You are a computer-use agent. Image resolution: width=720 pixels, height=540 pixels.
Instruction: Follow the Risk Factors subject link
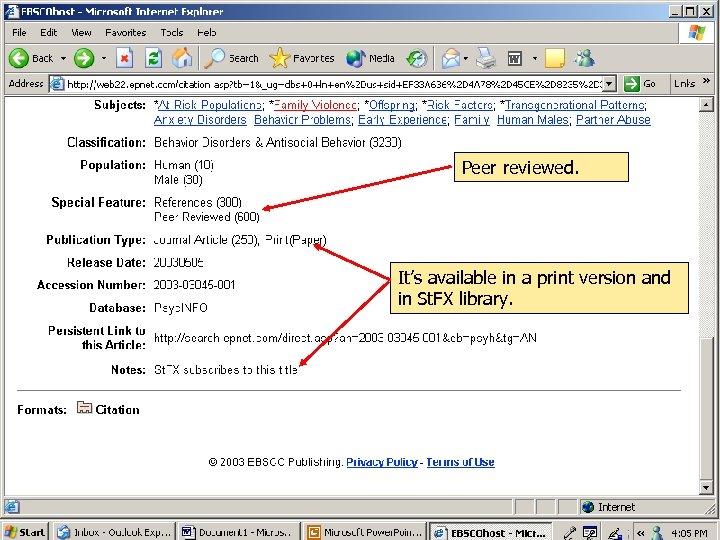pos(460,105)
